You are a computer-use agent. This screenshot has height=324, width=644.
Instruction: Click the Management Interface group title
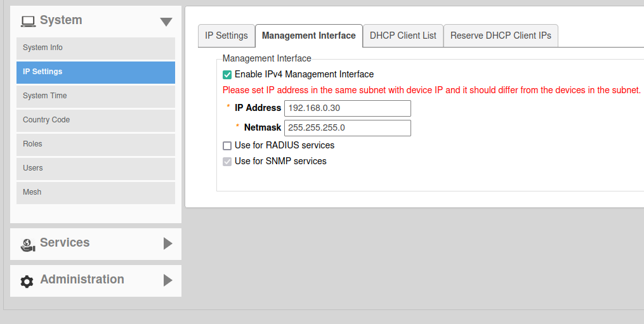tap(267, 59)
